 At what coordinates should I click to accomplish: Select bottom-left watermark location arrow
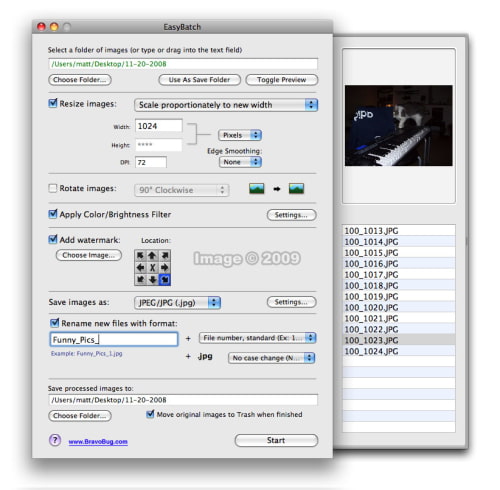140,280
